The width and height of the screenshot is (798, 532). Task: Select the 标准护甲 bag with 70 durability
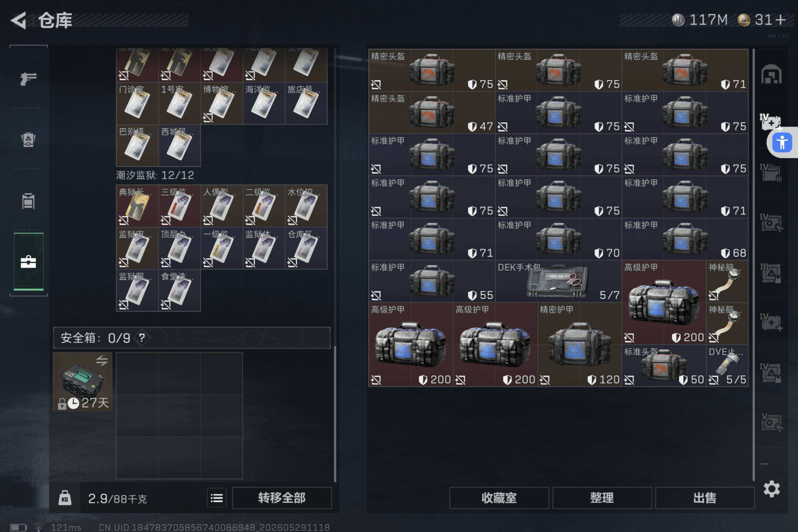click(x=559, y=239)
